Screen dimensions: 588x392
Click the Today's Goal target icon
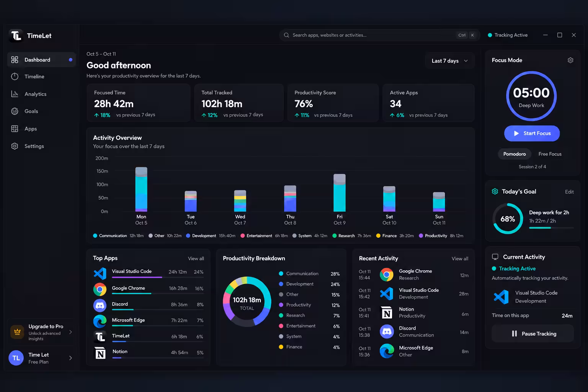(x=495, y=191)
